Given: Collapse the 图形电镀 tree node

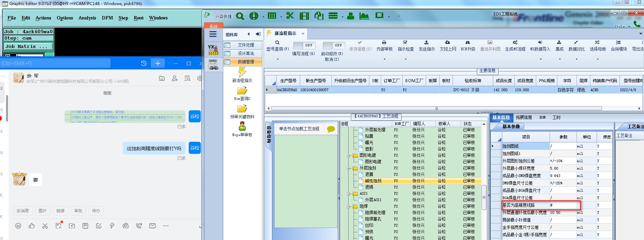Looking at the screenshot, I should click(349, 156).
